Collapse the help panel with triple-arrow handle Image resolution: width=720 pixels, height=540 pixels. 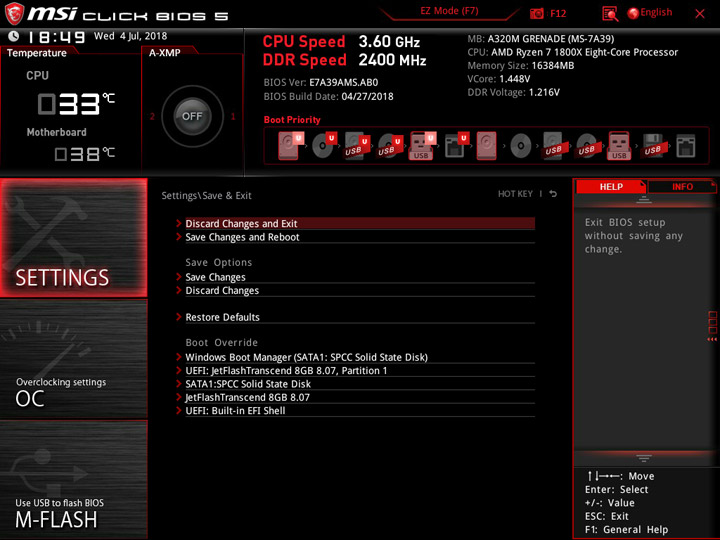[x=712, y=339]
